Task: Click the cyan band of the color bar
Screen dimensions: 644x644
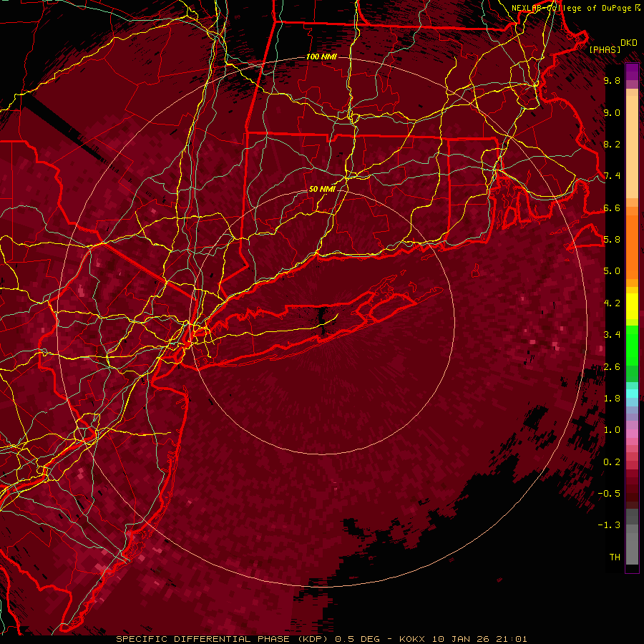Action: tap(632, 393)
